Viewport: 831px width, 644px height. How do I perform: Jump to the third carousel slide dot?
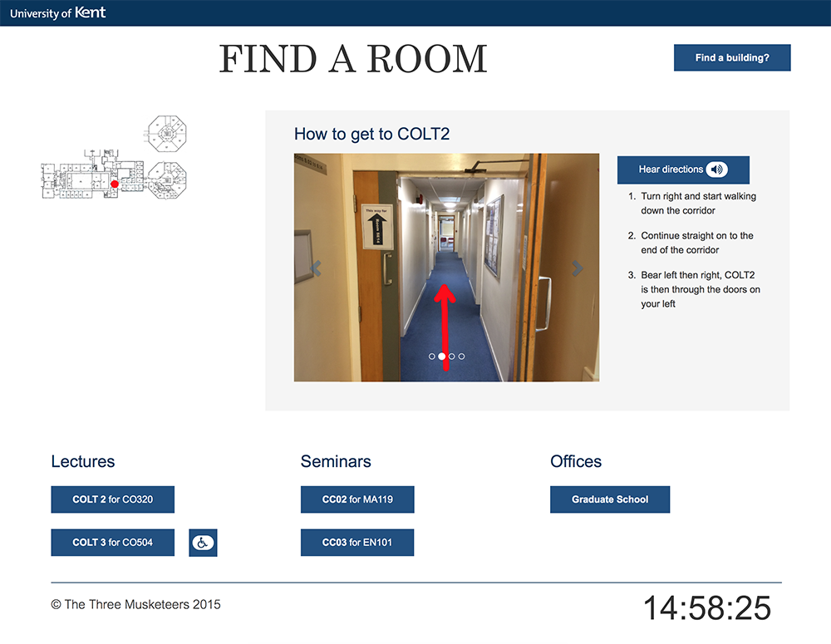point(452,356)
